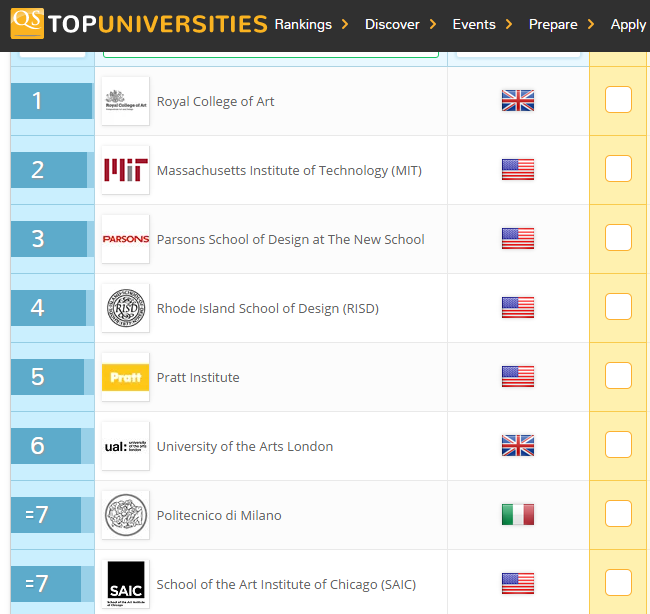Tick the compare checkbox for Royal College of Art

click(x=618, y=100)
